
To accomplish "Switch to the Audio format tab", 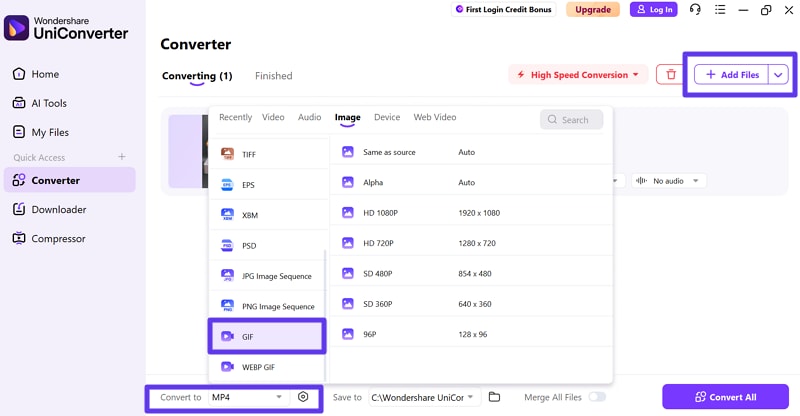I will (309, 117).
